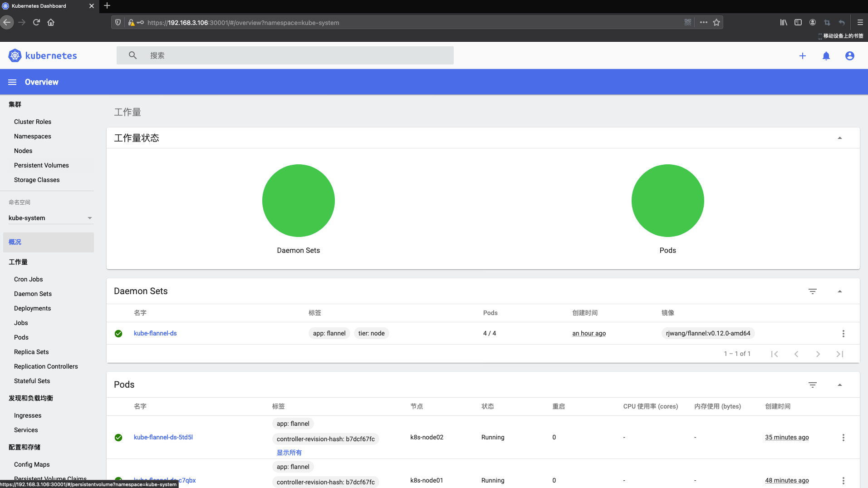The image size is (868, 488).
Task: Open Services in the sidebar
Action: [x=26, y=430]
